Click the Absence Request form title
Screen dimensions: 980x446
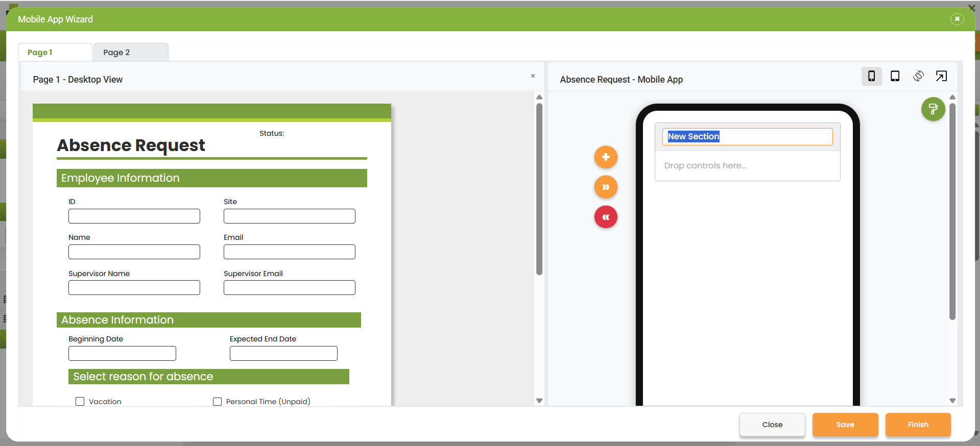pyautogui.click(x=131, y=145)
